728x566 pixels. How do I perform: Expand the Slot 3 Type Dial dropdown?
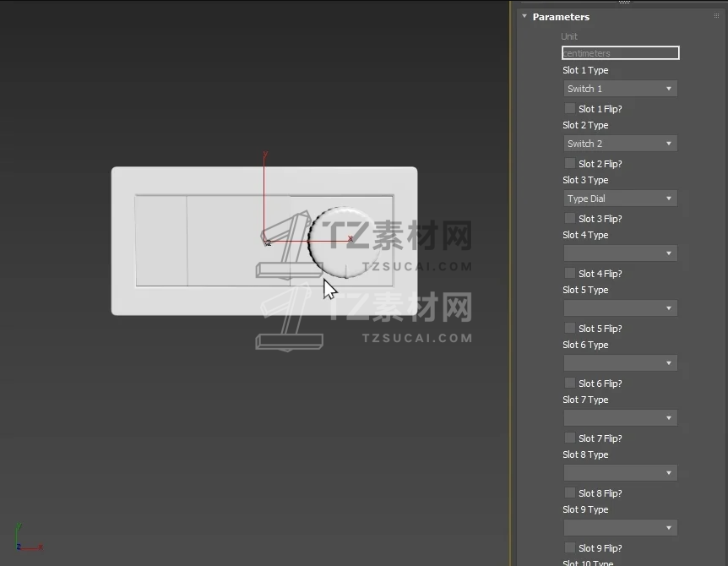click(x=620, y=199)
